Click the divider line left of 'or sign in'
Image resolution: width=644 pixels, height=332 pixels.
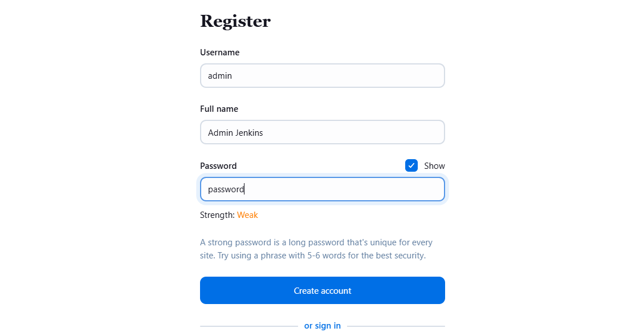[x=249, y=326]
